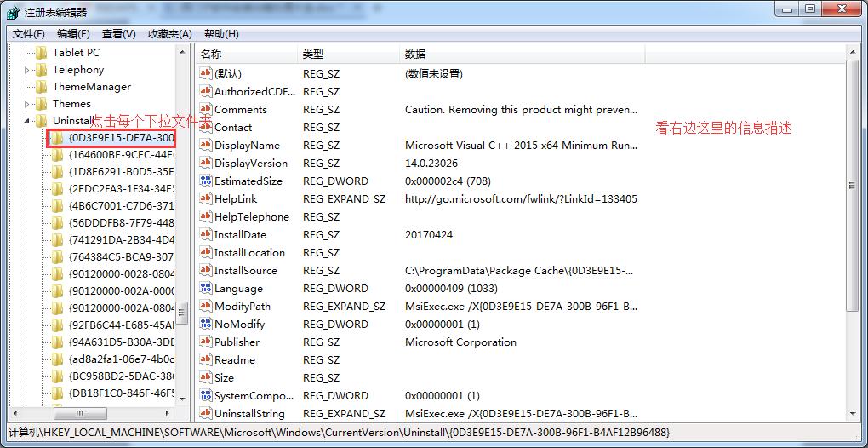The width and height of the screenshot is (868, 448).
Task: Click the tree pane horizontal scroll left arrow
Action: click(15, 413)
